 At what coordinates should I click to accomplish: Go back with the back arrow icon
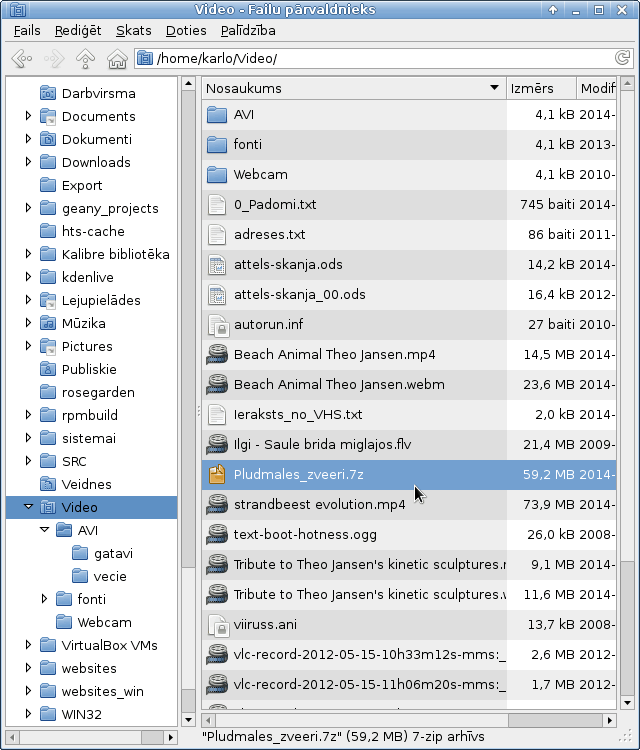click(x=22, y=59)
